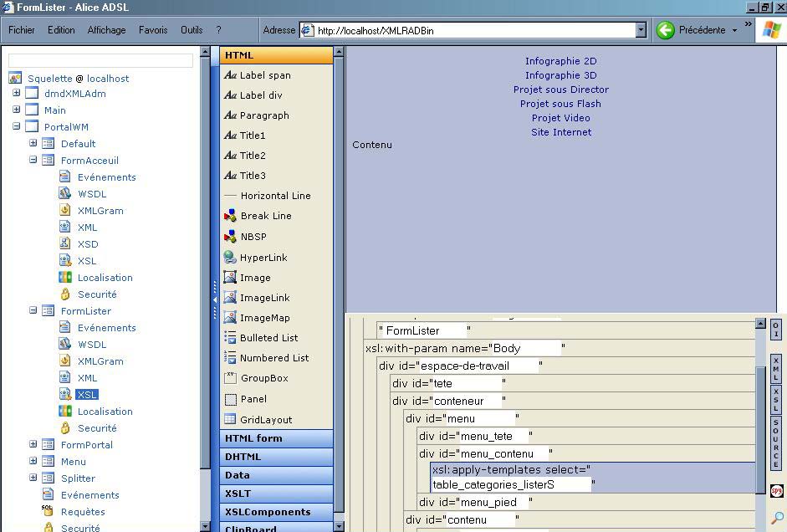Viewport: 787px width, 532px height.
Task: Select the HyperLink tool in the HTML palette
Action: pos(263,258)
